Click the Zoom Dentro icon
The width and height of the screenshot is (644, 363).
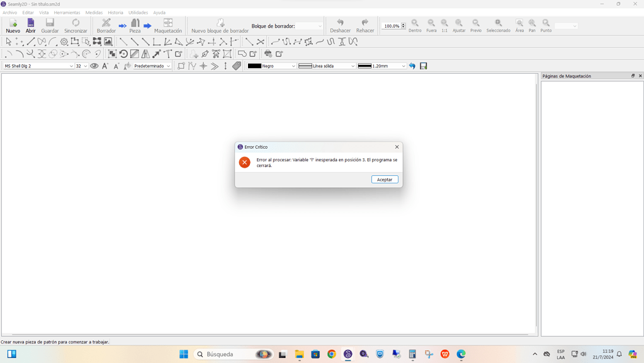pyautogui.click(x=414, y=24)
